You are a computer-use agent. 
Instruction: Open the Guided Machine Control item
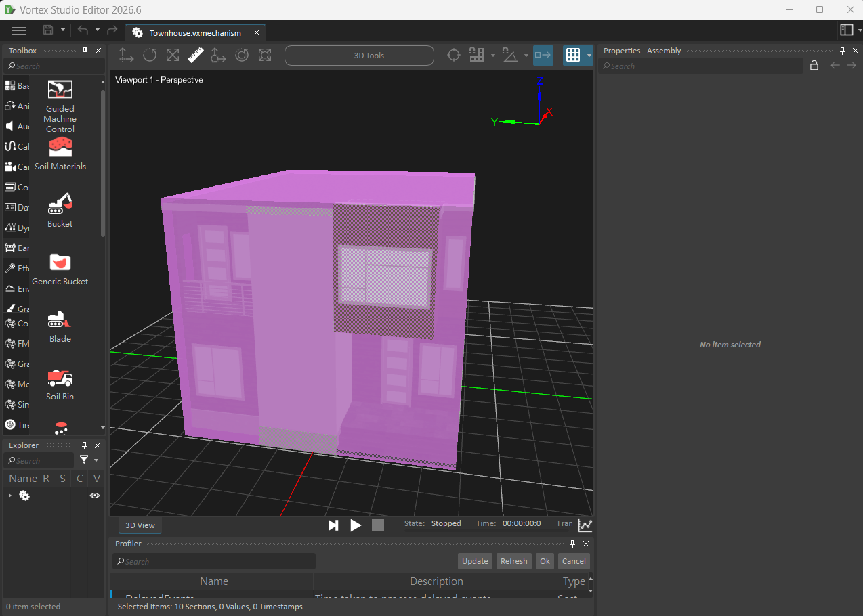[x=60, y=106]
